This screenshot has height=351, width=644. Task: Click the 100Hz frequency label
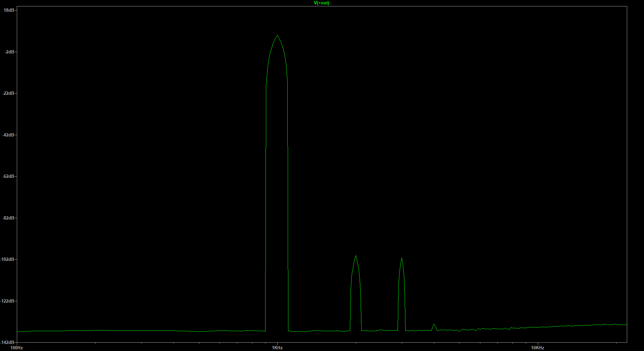[17, 348]
